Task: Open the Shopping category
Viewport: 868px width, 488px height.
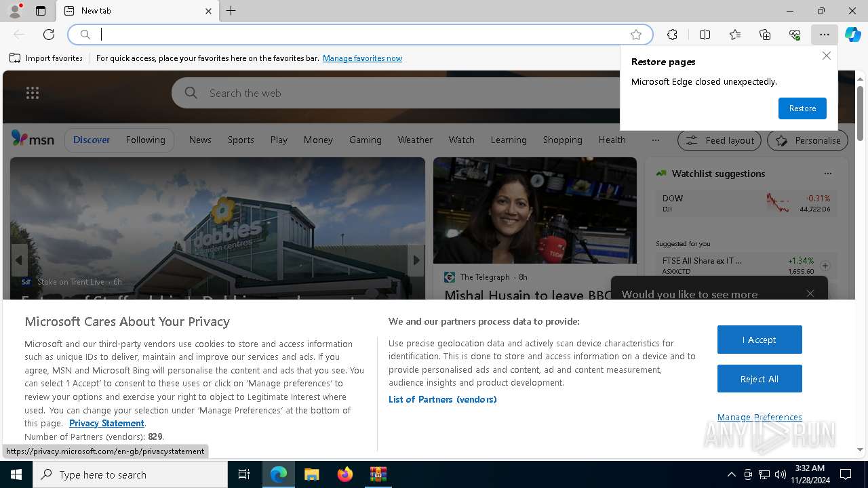Action: pyautogui.click(x=563, y=140)
